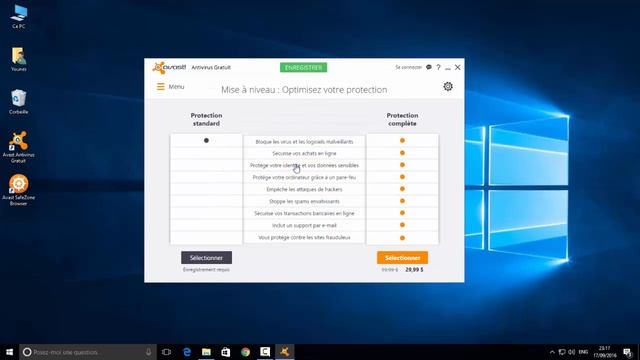Image resolution: width=640 pixels, height=360 pixels.
Task: Open the Corbeille recycle bin
Action: click(x=18, y=102)
